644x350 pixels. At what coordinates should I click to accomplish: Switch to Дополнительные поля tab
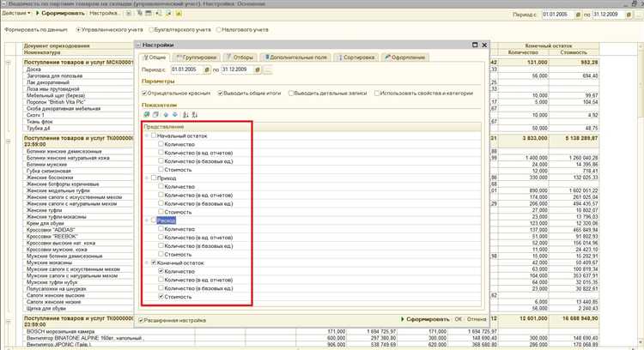[295, 57]
